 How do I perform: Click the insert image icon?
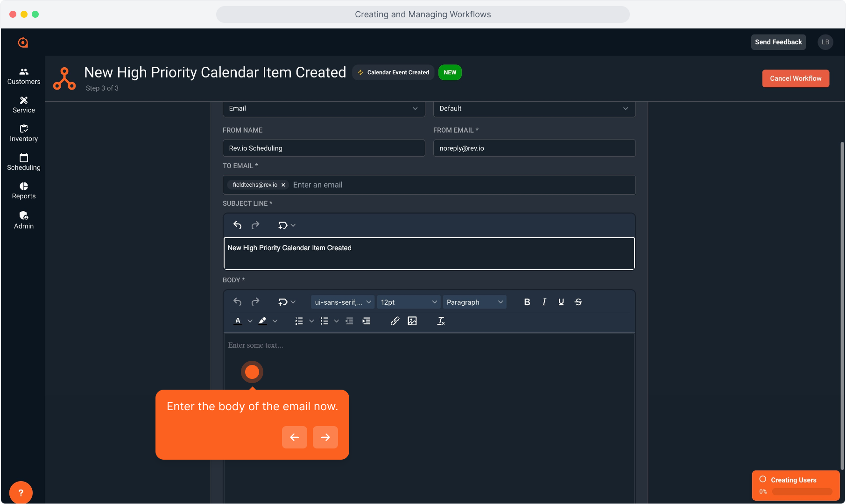point(412,321)
